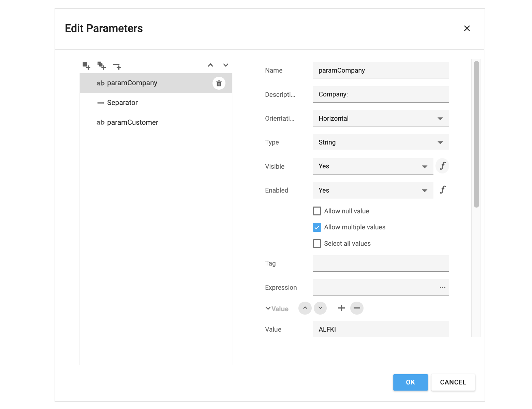Uncheck Allow multiple values
Screen dimensions: 532x409
pos(317,227)
